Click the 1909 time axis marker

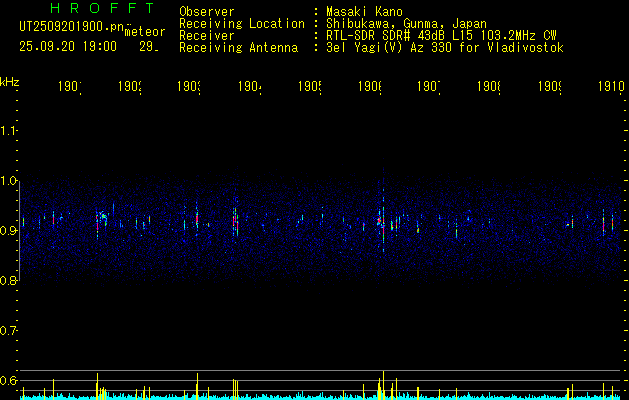(550, 86)
